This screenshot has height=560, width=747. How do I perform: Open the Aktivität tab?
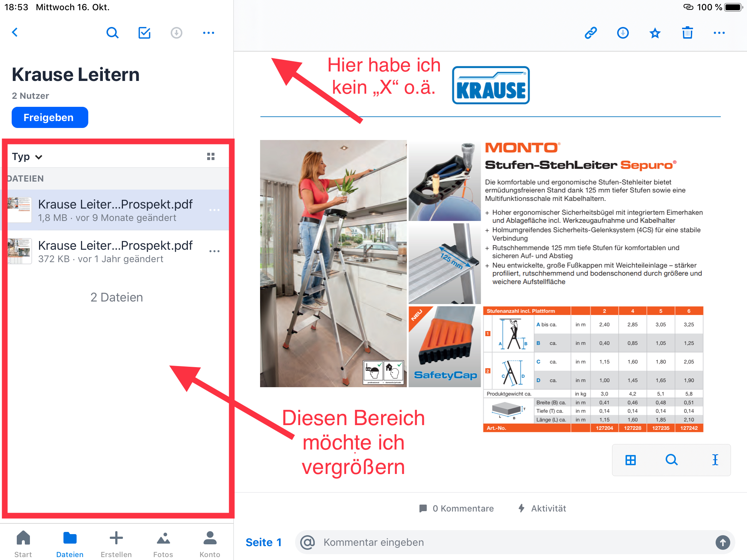pos(542,508)
